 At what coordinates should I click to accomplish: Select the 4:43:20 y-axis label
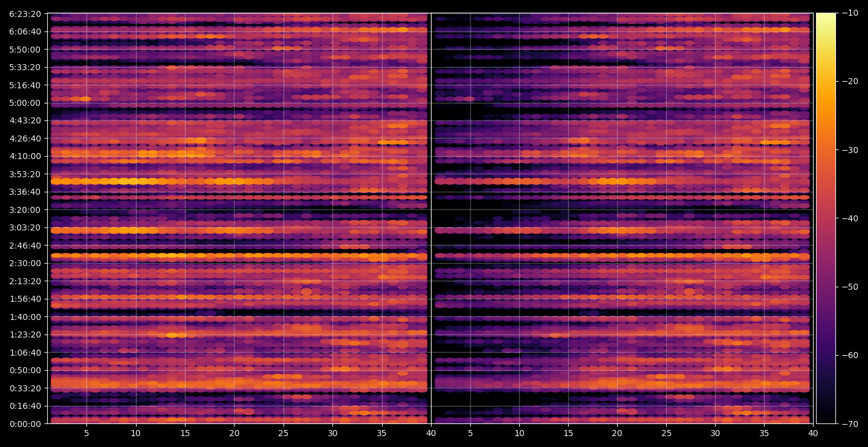(x=25, y=120)
